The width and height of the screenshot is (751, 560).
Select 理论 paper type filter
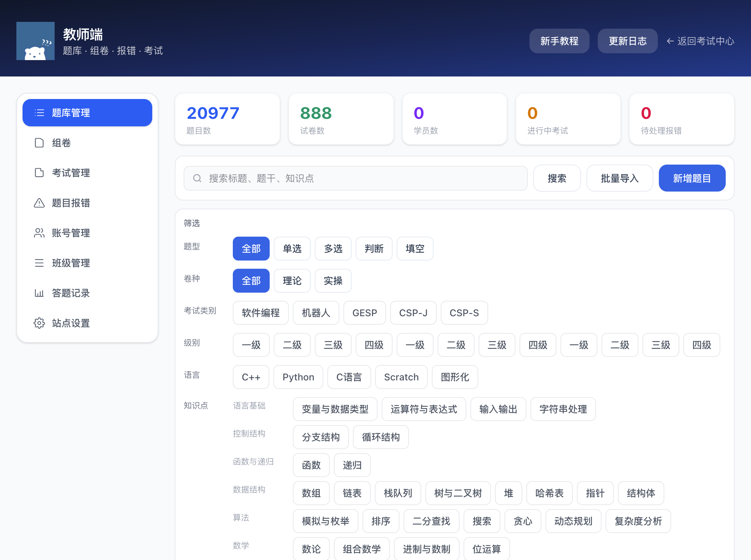point(292,281)
